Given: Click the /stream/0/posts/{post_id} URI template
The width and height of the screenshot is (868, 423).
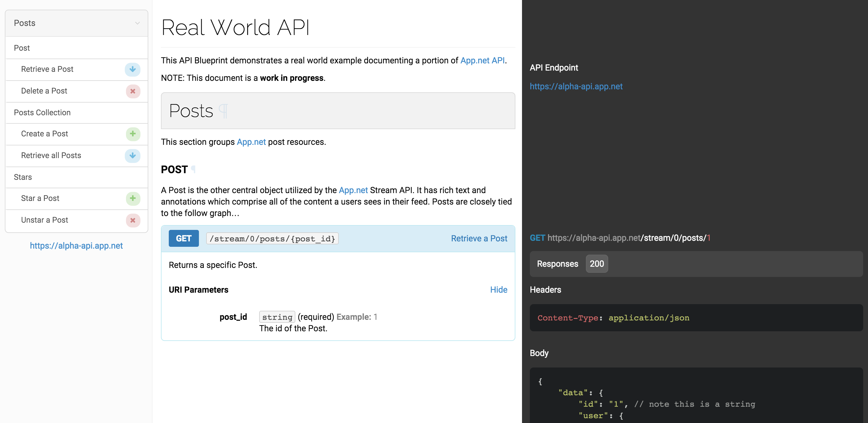Looking at the screenshot, I should click(x=272, y=238).
